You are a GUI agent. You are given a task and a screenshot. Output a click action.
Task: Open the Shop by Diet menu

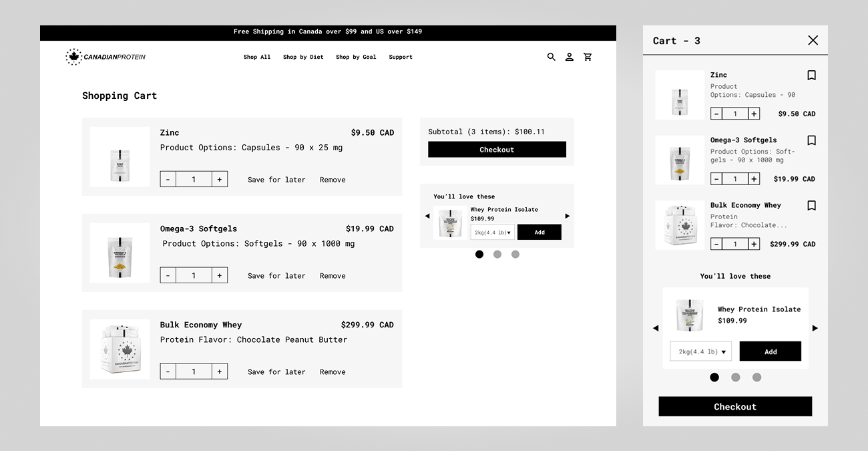coord(303,57)
